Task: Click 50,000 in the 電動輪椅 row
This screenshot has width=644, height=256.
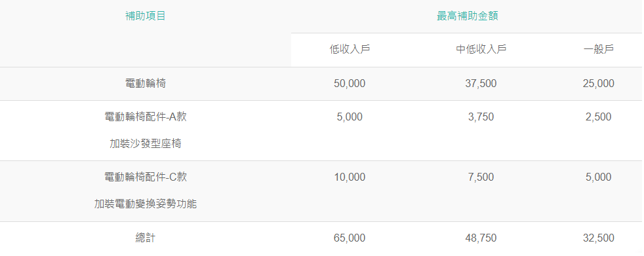Action: tap(350, 84)
